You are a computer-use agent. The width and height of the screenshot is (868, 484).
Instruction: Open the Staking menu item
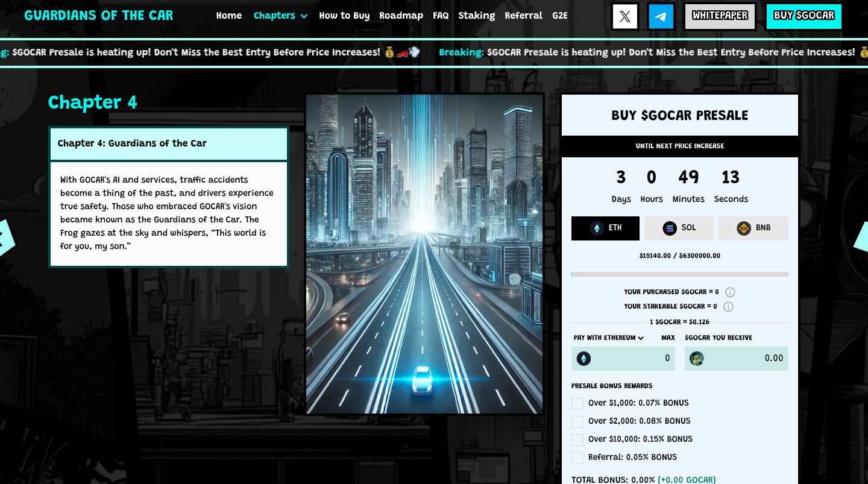tap(476, 16)
